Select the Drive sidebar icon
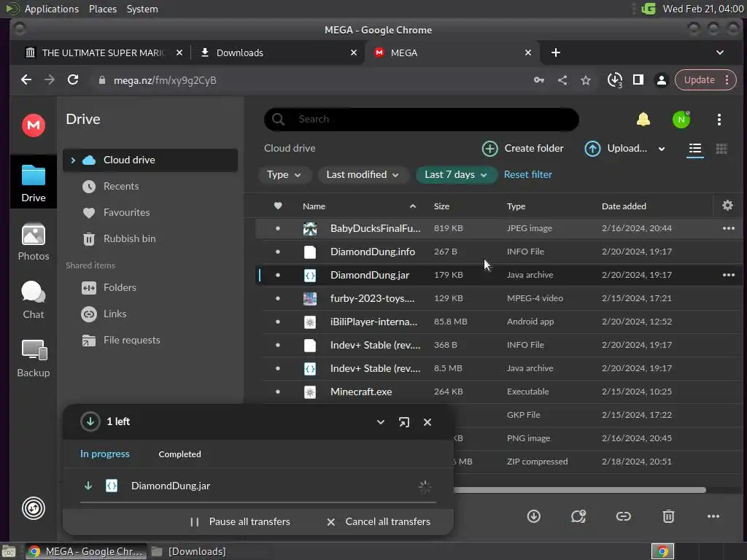The height and width of the screenshot is (560, 747). 34,183
